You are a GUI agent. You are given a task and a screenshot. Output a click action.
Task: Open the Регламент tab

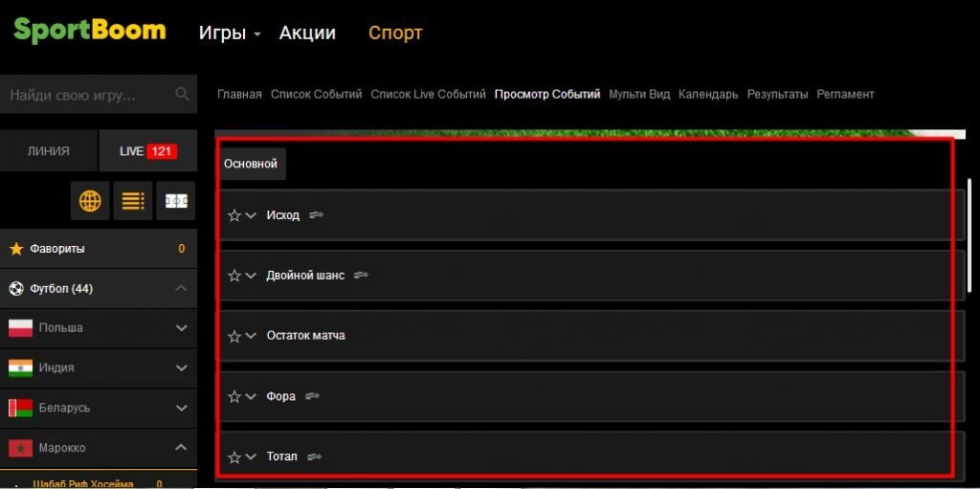coord(845,95)
